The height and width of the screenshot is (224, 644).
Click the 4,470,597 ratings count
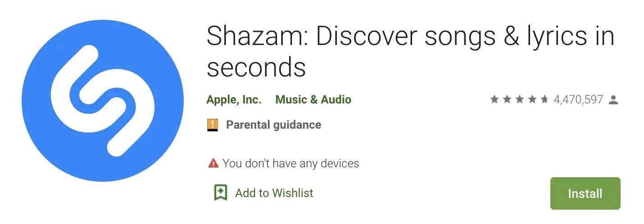[x=578, y=100]
